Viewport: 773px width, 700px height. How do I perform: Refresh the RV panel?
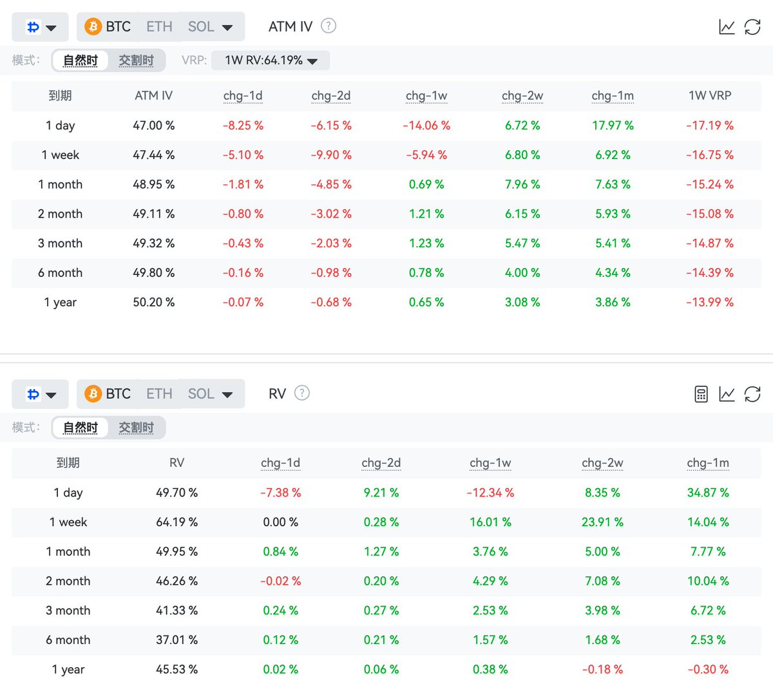coord(752,394)
